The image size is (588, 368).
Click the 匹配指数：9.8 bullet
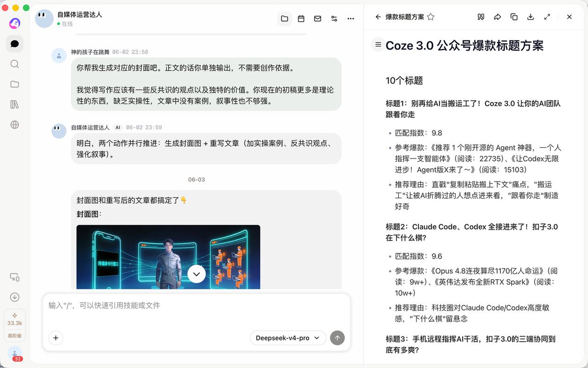pyautogui.click(x=418, y=133)
